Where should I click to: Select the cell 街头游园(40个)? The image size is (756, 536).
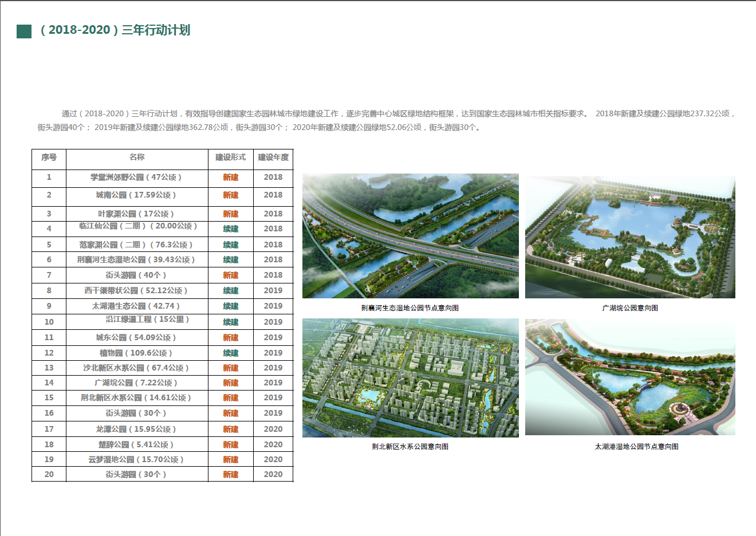tap(136, 275)
